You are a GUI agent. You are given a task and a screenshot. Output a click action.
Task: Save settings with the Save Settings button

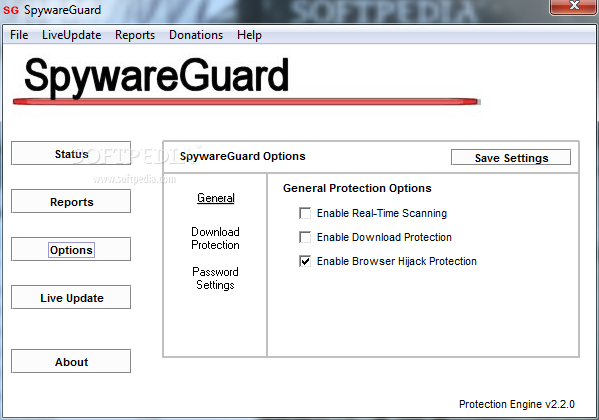click(x=511, y=157)
